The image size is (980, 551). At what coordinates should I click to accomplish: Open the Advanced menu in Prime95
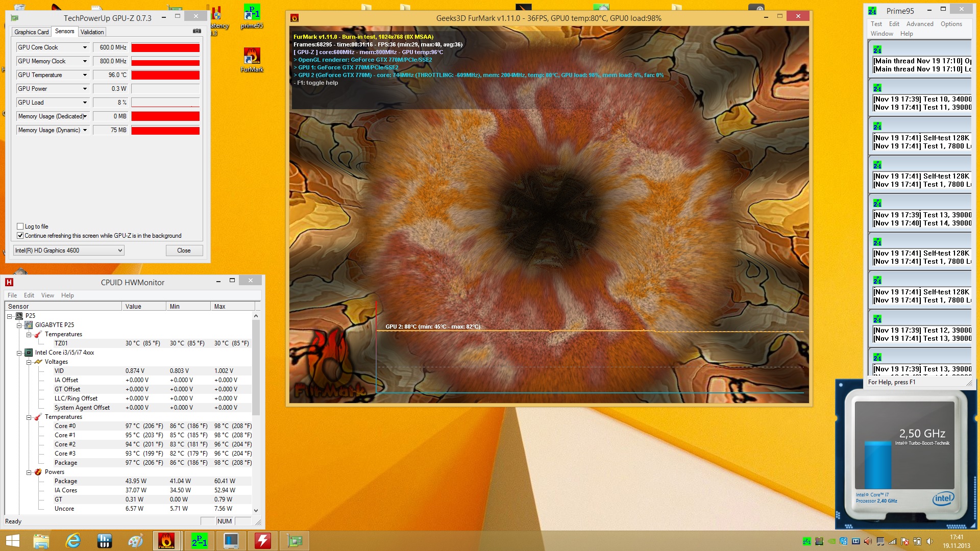coord(920,24)
